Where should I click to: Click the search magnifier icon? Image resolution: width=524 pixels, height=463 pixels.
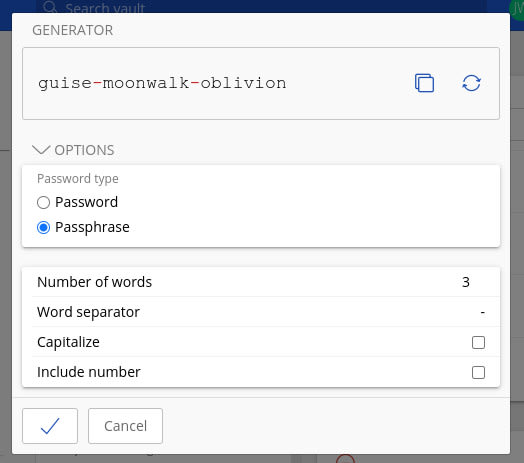[50, 7]
